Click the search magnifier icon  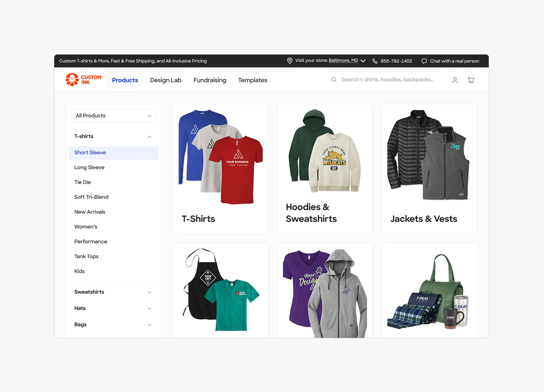click(x=334, y=80)
